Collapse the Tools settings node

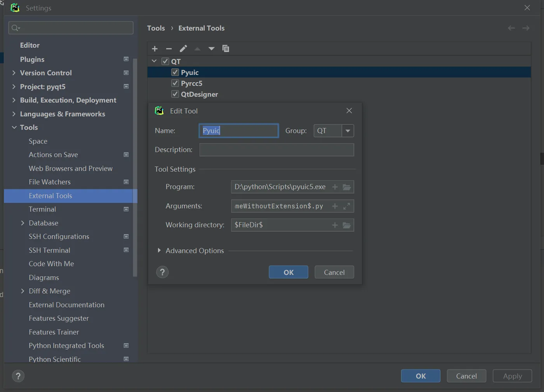coord(14,127)
